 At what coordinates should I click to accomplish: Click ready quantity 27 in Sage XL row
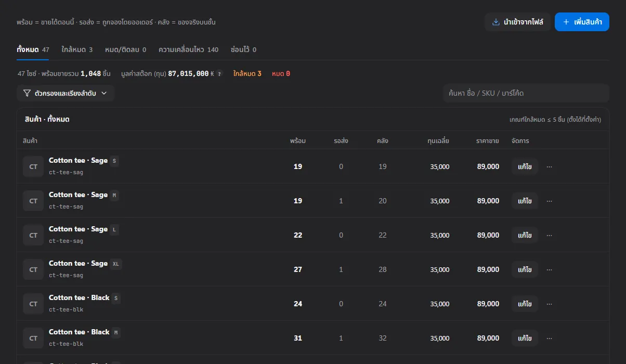coord(298,270)
